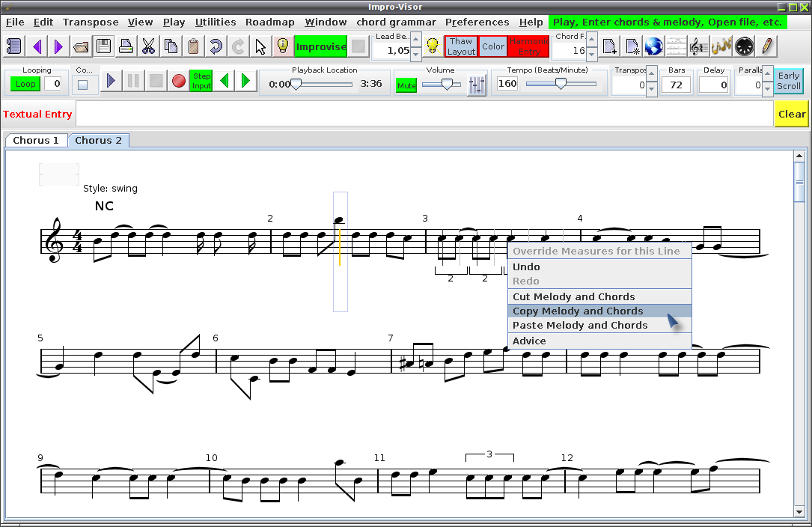Screen dimensions: 812x527
Task: Click the red record button
Action: tap(179, 82)
